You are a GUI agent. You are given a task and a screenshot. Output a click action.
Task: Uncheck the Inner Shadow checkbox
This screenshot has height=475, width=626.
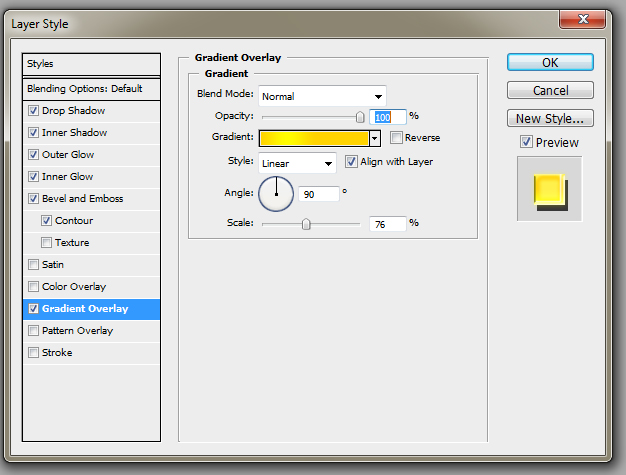coord(34,133)
